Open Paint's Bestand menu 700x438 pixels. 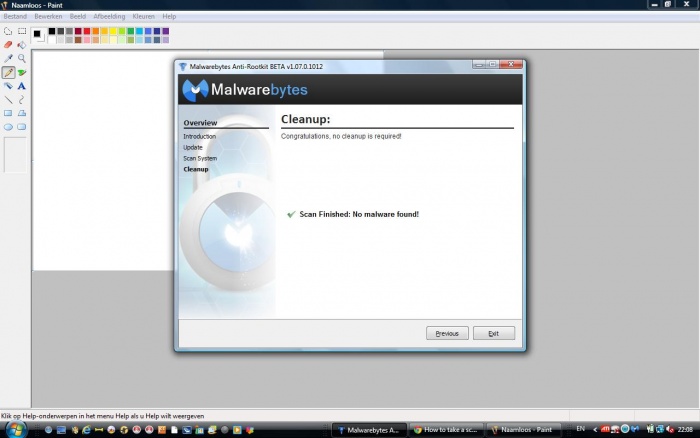click(x=15, y=17)
